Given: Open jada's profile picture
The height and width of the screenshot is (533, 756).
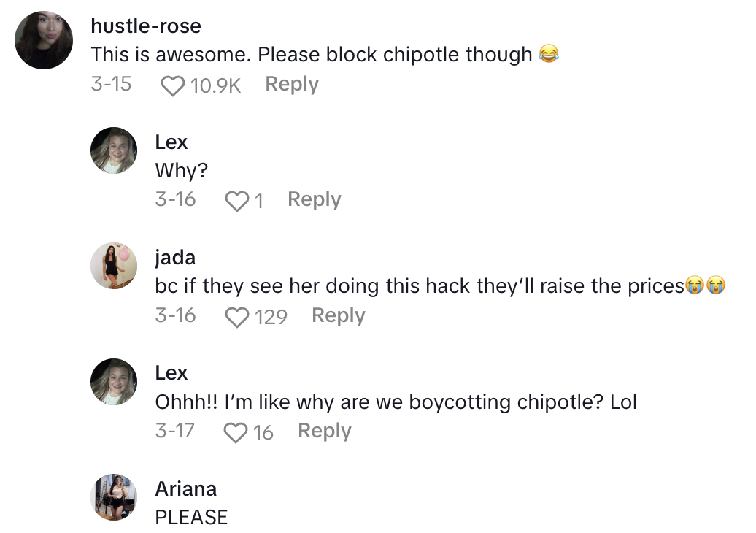Looking at the screenshot, I should 114,266.
